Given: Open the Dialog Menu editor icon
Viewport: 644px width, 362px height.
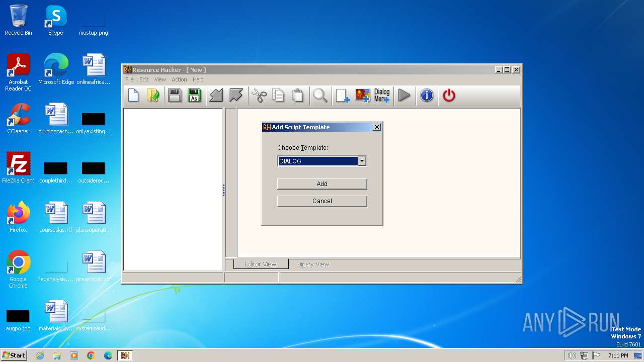Looking at the screenshot, I should (382, 95).
